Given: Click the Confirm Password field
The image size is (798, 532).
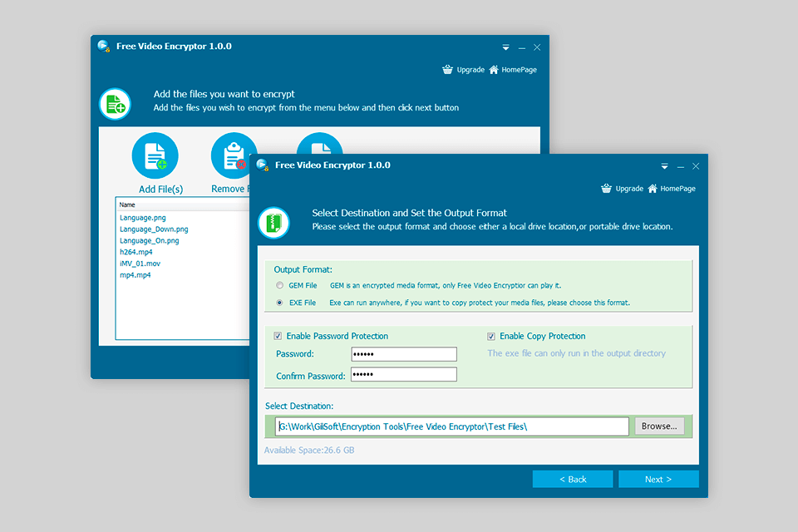Looking at the screenshot, I should pos(404,374).
